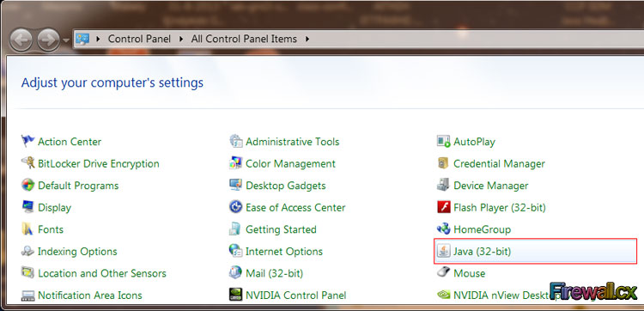Select the Mail (32-bit) icon
Screen dimensions: 644x311
(x=236, y=273)
